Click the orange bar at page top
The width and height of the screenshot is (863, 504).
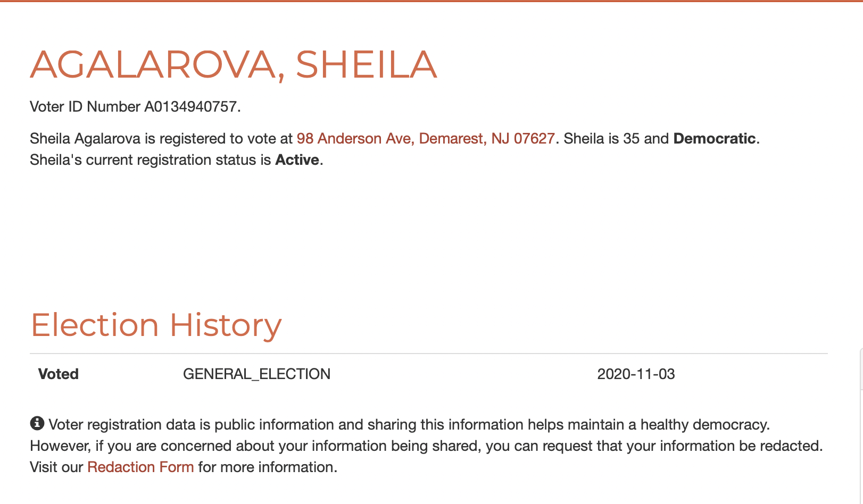point(431,1)
